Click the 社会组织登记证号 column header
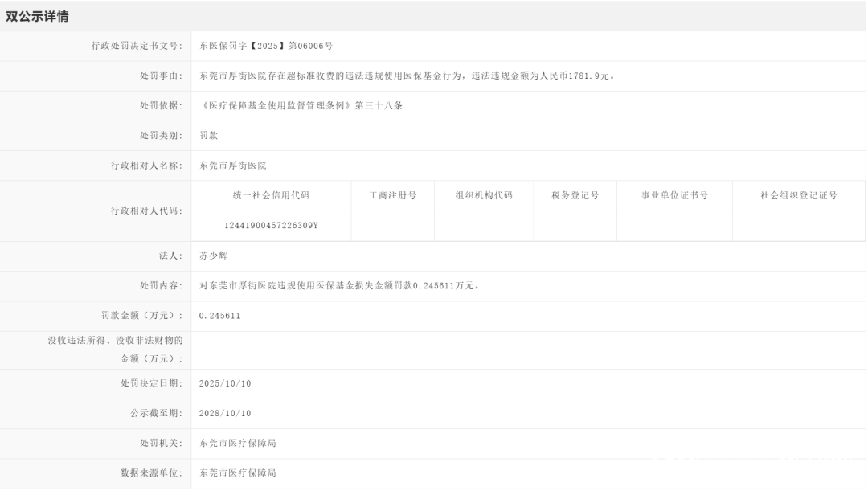868x495 pixels. 798,196
